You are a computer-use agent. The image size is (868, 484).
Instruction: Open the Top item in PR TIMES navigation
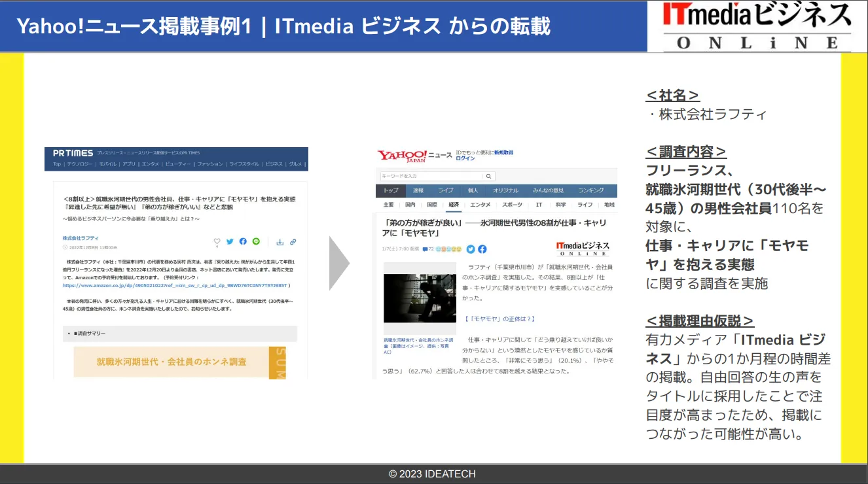pos(57,164)
